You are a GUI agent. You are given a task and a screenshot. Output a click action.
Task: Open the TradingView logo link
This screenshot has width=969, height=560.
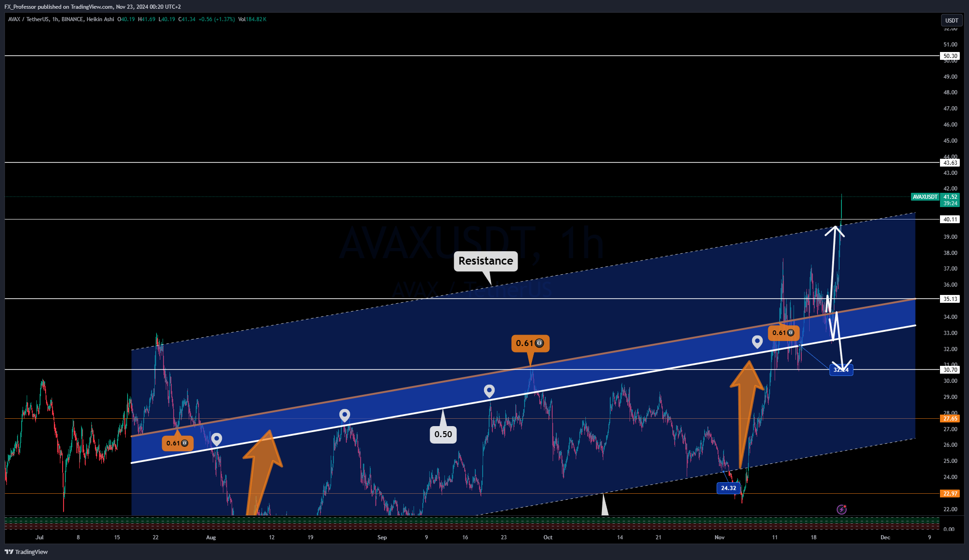pos(26,552)
